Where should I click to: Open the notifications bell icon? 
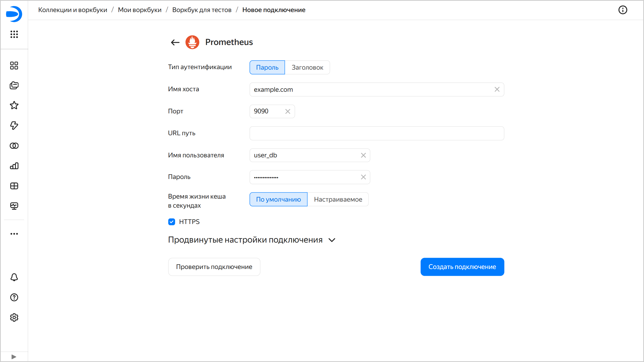[14, 277]
